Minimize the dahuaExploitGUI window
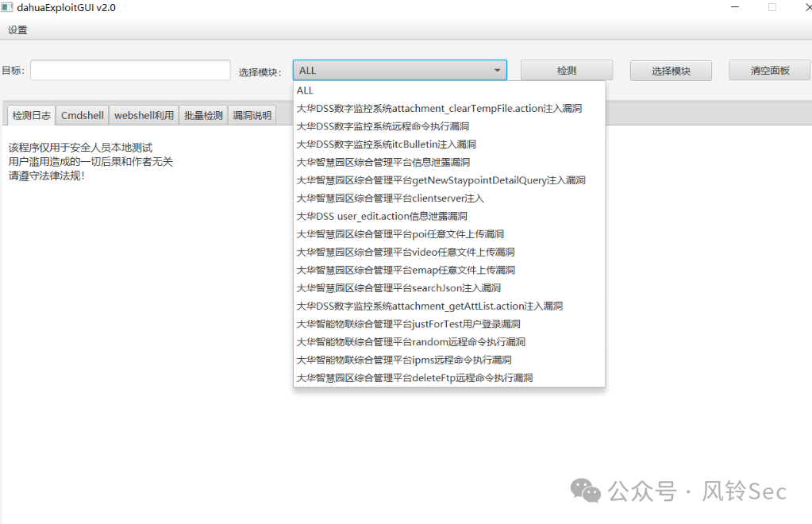The image size is (812, 524). pos(735,7)
